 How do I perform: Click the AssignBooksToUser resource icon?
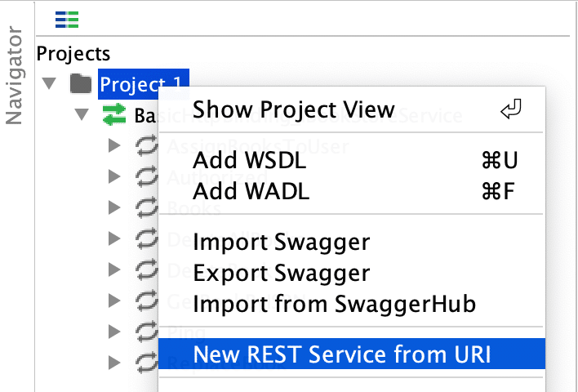point(144,146)
